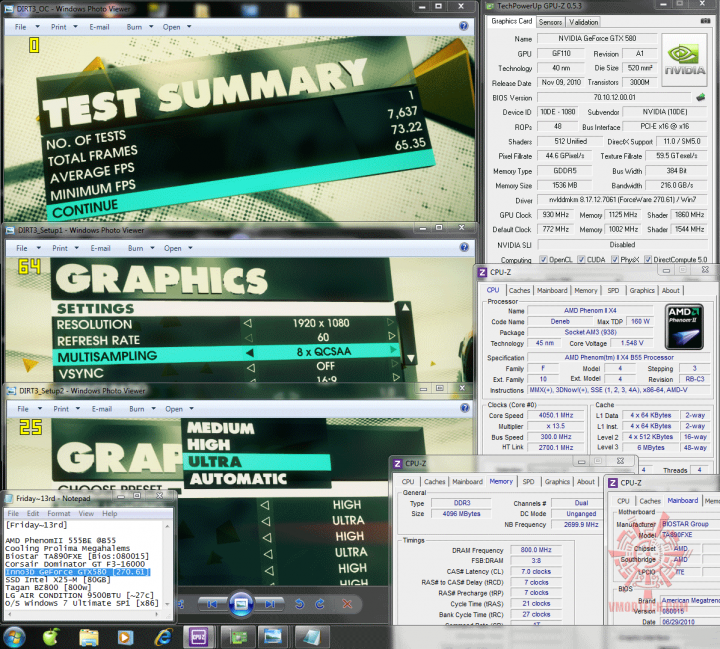Click the Notepad title bar icon

click(9, 498)
